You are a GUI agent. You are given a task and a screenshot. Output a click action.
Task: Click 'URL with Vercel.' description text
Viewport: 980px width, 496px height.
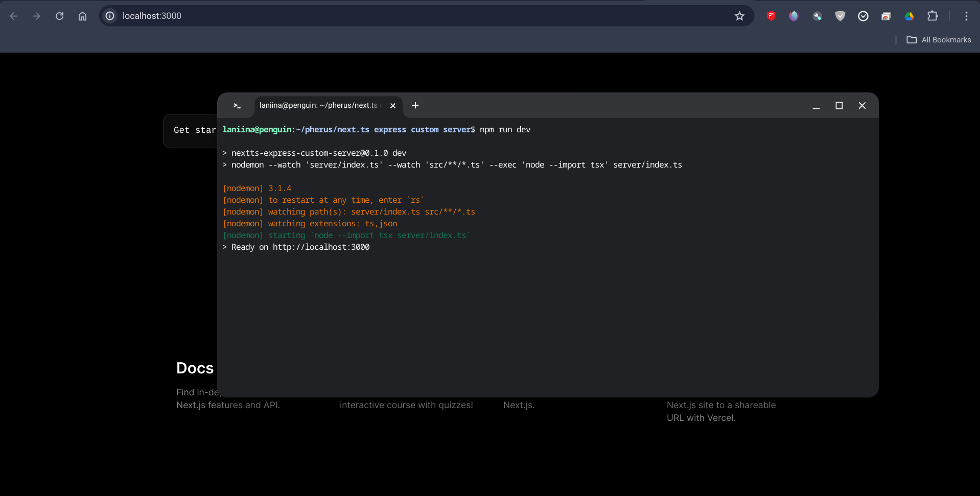[701, 418]
